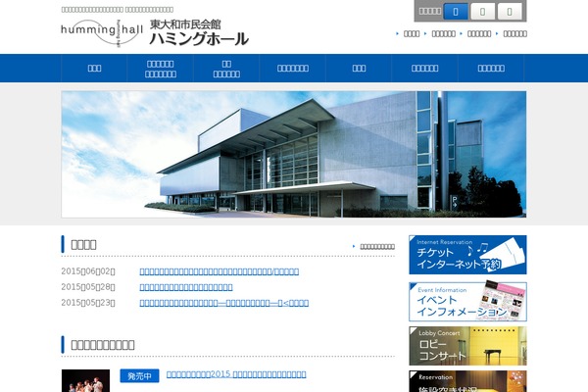Open the news link dated 2015 06 02
588x392 pixels.
coord(219,271)
